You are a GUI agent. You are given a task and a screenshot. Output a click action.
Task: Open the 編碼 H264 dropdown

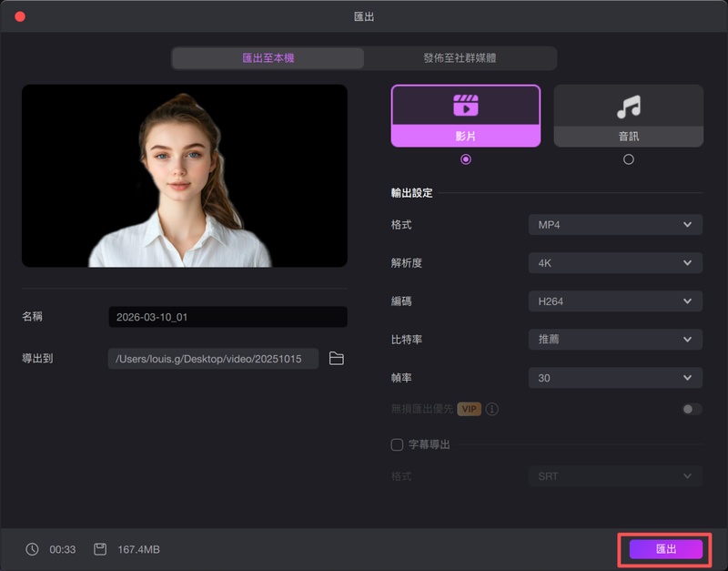[615, 301]
